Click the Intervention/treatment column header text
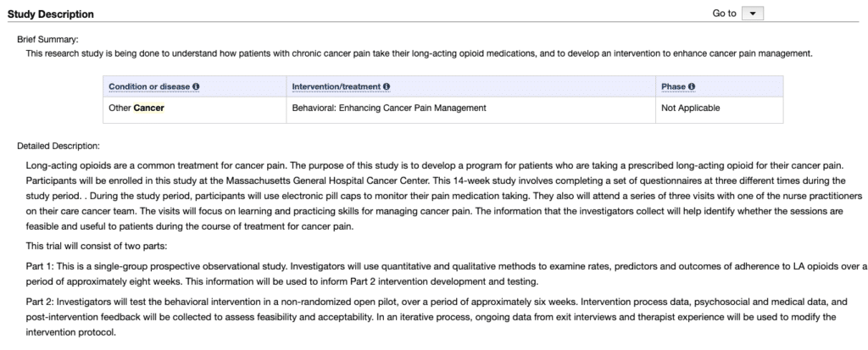 tap(336, 86)
